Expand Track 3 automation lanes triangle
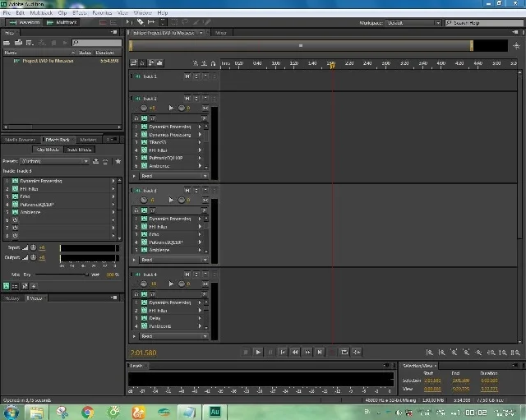This screenshot has width=526, height=420. coord(134,260)
